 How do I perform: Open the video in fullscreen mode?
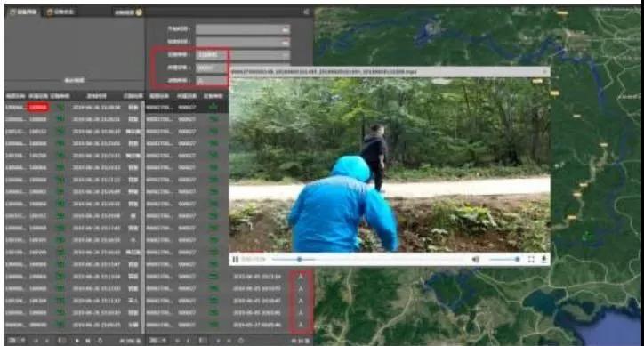pyautogui.click(x=531, y=260)
